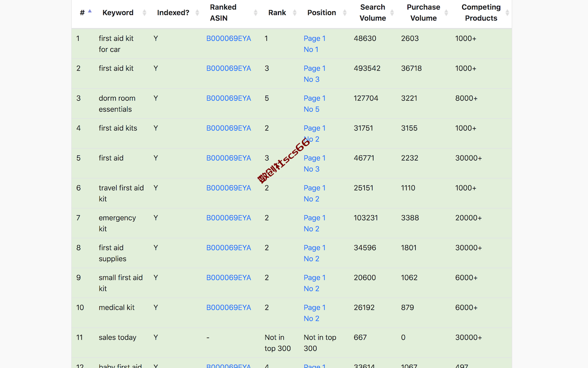Select purchase volume value 879

(x=407, y=308)
